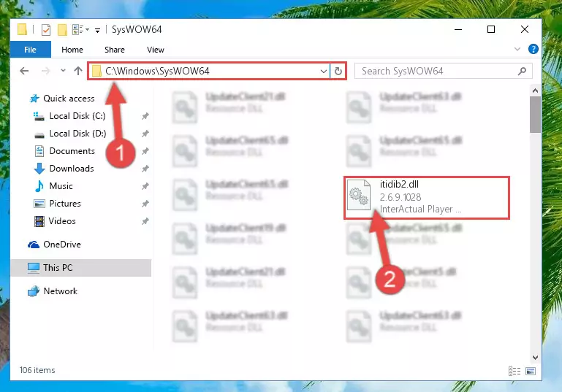Click the scrollbar down arrow
Screen dimensions: 562x392
coord(535,357)
